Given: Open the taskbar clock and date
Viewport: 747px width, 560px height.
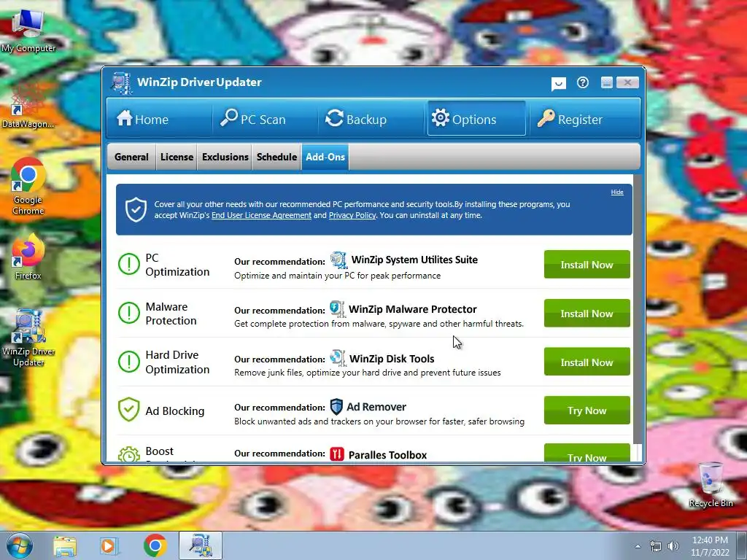Looking at the screenshot, I should click(x=710, y=546).
